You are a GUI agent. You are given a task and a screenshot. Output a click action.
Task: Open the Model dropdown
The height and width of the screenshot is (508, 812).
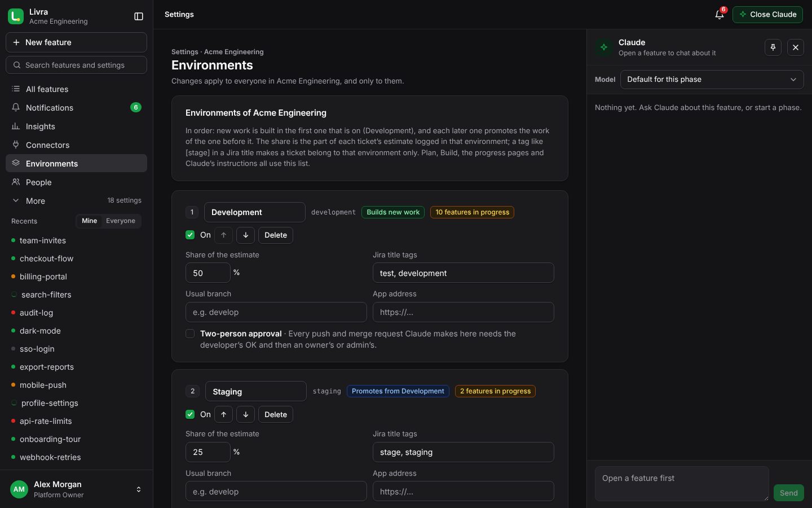pyautogui.click(x=712, y=80)
